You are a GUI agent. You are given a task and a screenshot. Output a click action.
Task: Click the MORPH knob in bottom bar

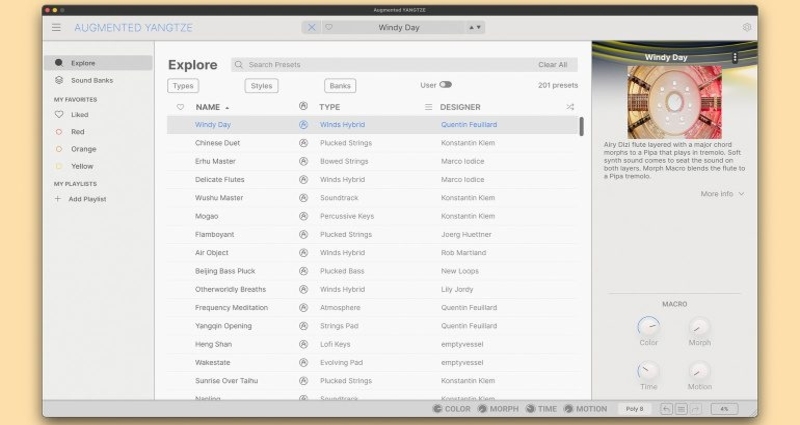coord(482,409)
